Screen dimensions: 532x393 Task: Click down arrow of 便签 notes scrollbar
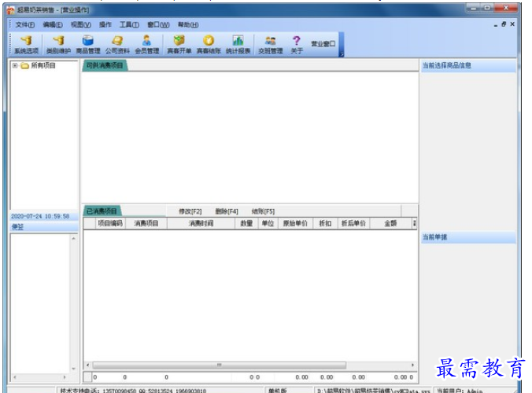74,369
